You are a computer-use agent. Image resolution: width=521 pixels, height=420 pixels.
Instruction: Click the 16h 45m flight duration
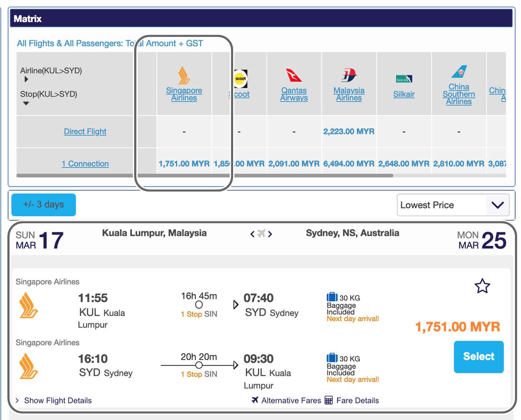(x=199, y=296)
